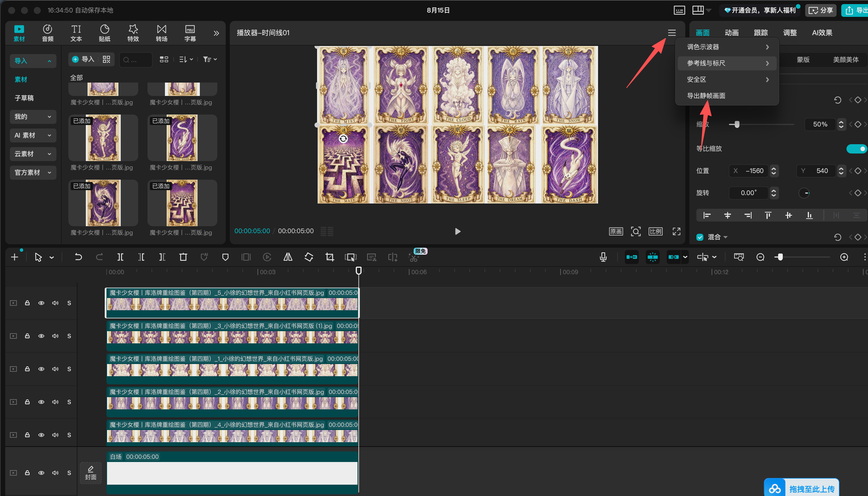Click the media search field
This screenshot has width=868, height=496.
point(136,60)
